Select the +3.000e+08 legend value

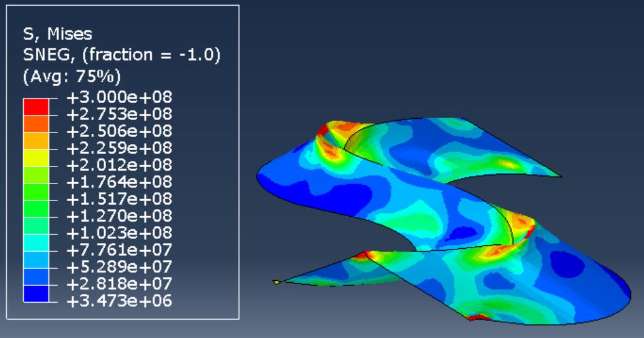point(119,97)
